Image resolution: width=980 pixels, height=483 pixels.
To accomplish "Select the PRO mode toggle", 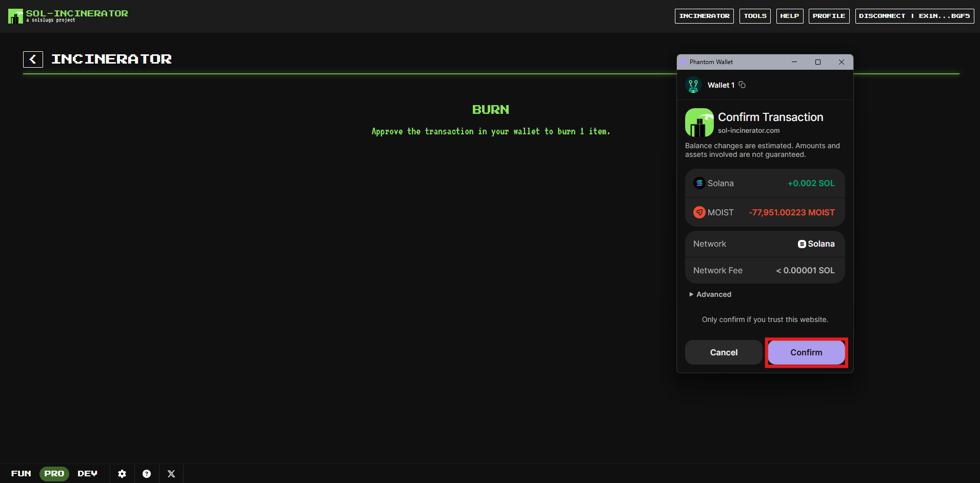I will pos(54,474).
